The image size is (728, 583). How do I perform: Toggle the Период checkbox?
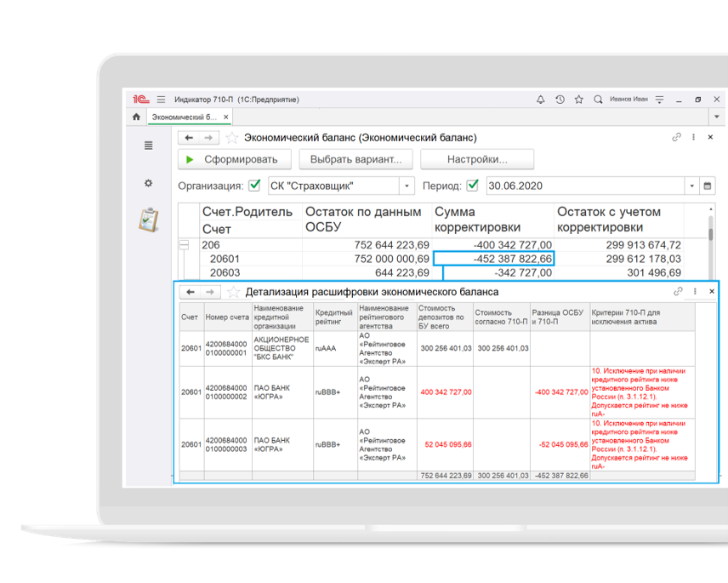click(x=473, y=186)
